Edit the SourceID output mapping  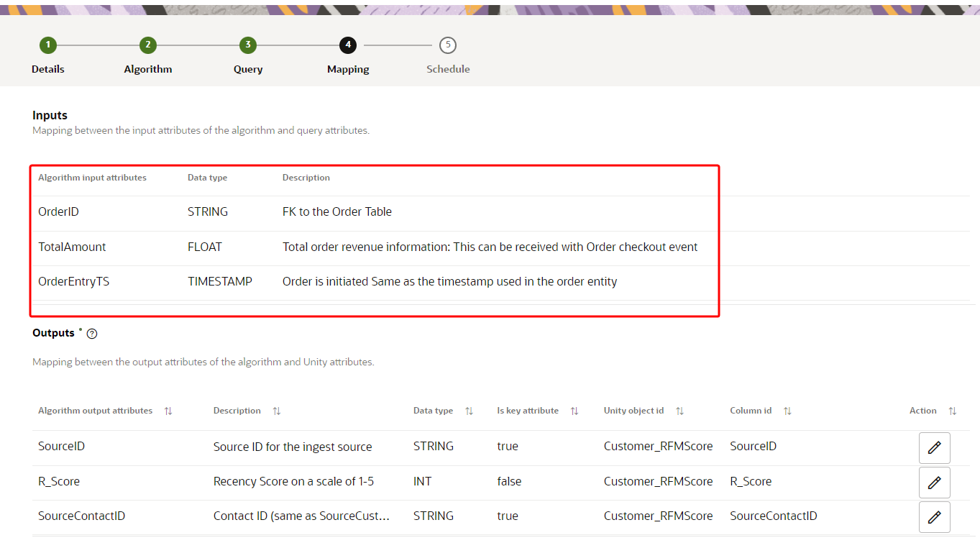click(x=934, y=448)
